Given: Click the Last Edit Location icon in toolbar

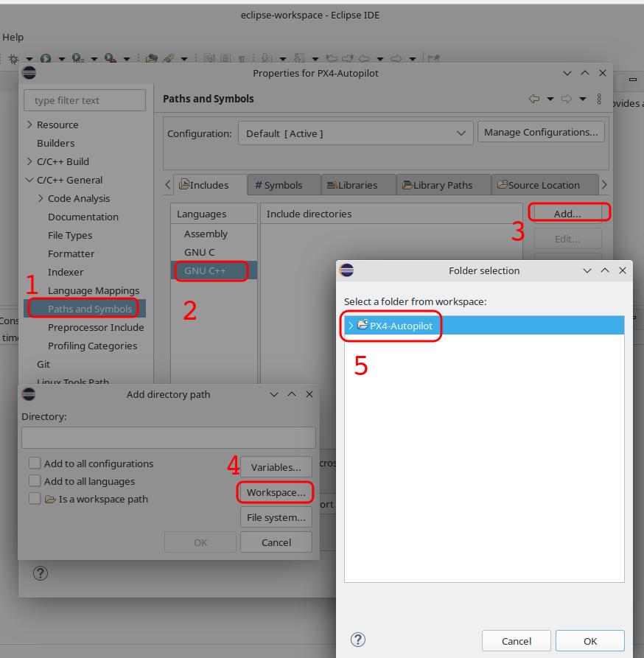Looking at the screenshot, I should click(332, 58).
